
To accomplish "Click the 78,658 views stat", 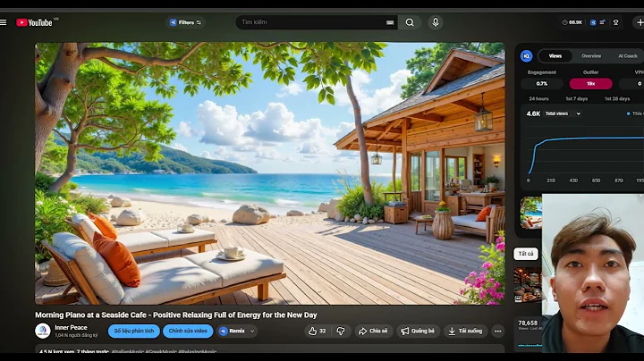I will pyautogui.click(x=528, y=323).
